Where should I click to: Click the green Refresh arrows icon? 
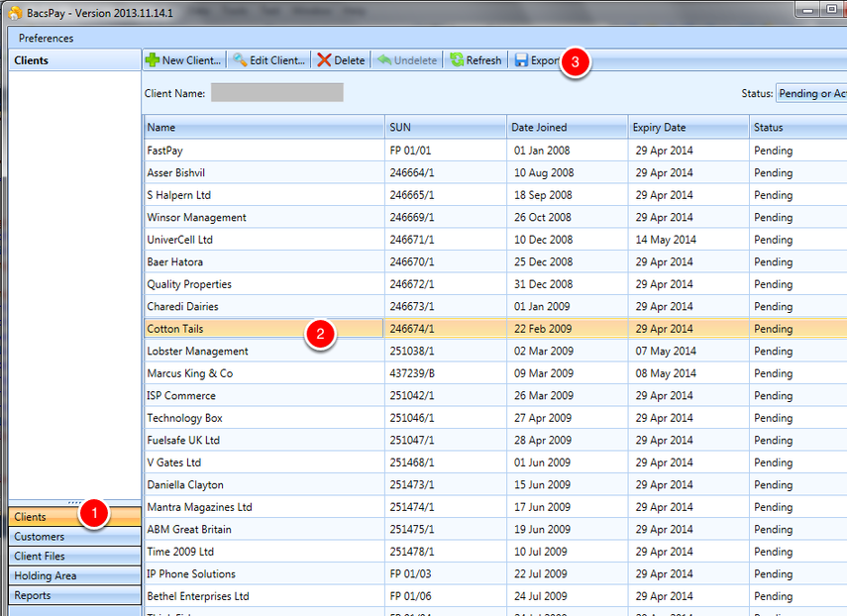click(457, 60)
